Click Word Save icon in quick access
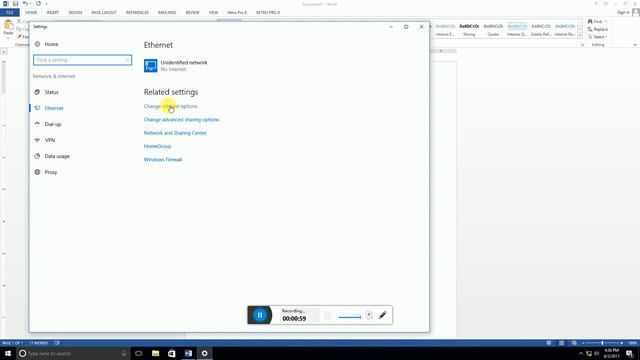The height and width of the screenshot is (360, 640). [16, 4]
